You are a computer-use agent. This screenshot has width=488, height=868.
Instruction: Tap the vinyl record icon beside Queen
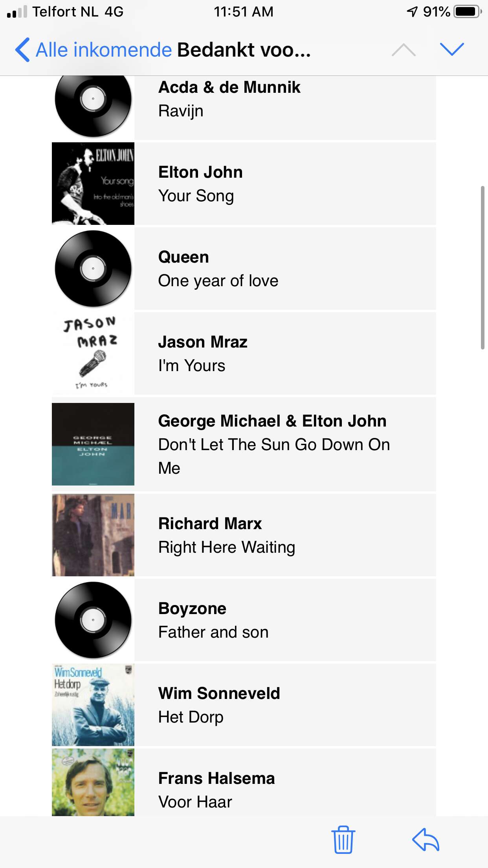(x=93, y=268)
